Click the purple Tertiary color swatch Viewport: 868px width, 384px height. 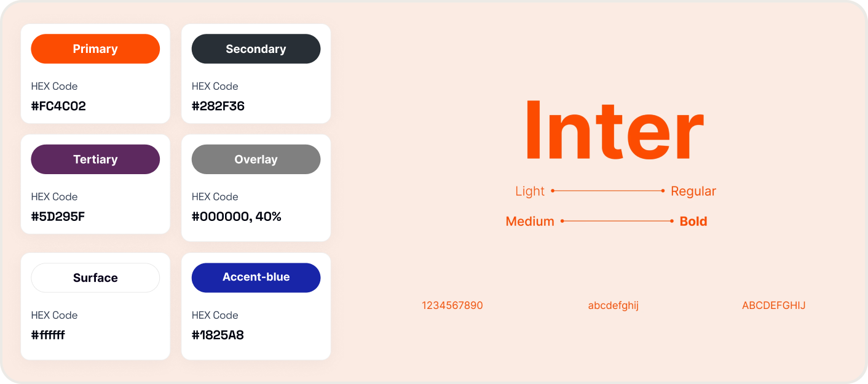(x=95, y=159)
